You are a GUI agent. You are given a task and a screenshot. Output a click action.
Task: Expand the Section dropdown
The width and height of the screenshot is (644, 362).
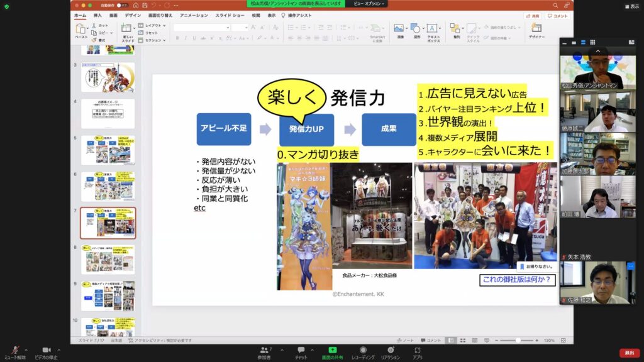[x=152, y=40]
